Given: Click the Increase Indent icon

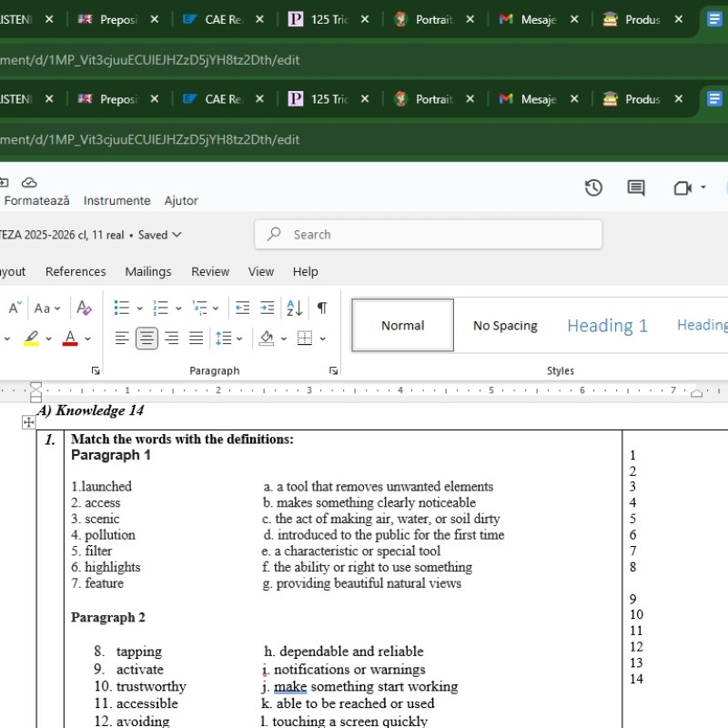Looking at the screenshot, I should pyautogui.click(x=267, y=307).
